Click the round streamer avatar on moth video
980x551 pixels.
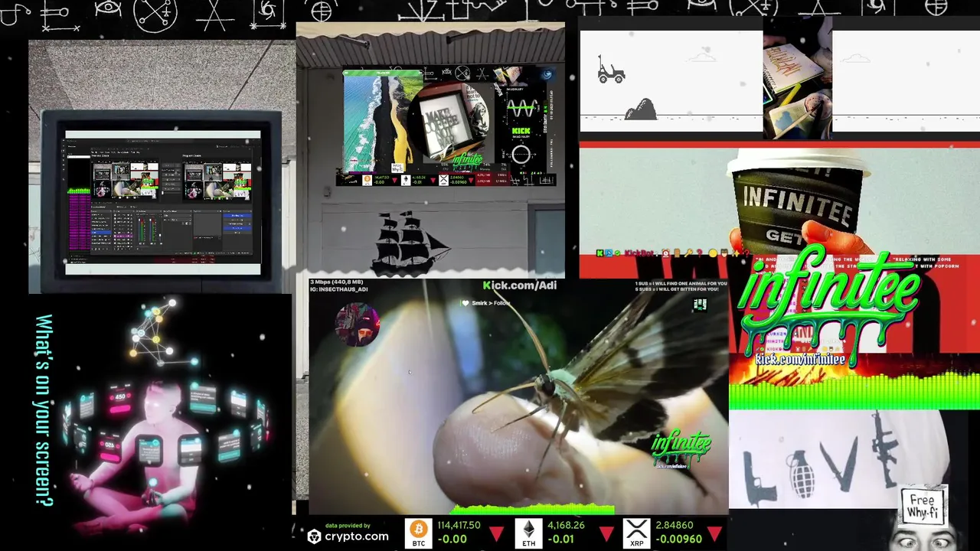tap(358, 324)
